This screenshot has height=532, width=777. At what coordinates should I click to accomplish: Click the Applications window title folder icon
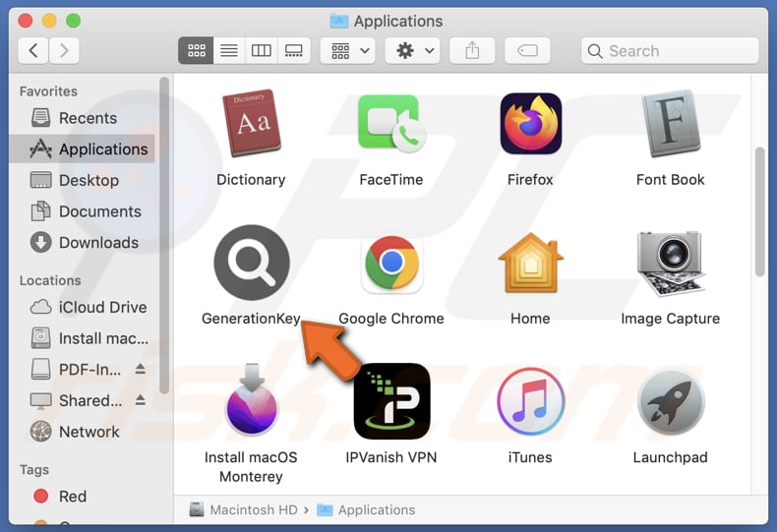[x=339, y=21]
